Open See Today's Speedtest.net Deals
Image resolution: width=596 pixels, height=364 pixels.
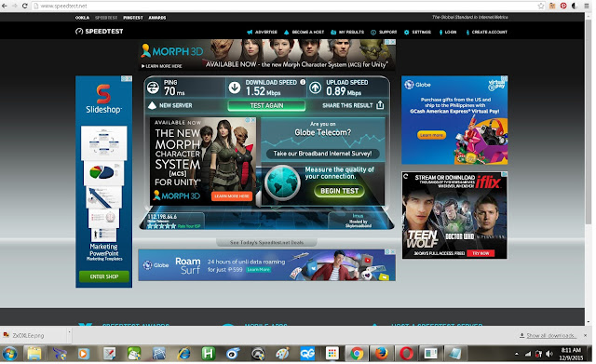coord(266,242)
